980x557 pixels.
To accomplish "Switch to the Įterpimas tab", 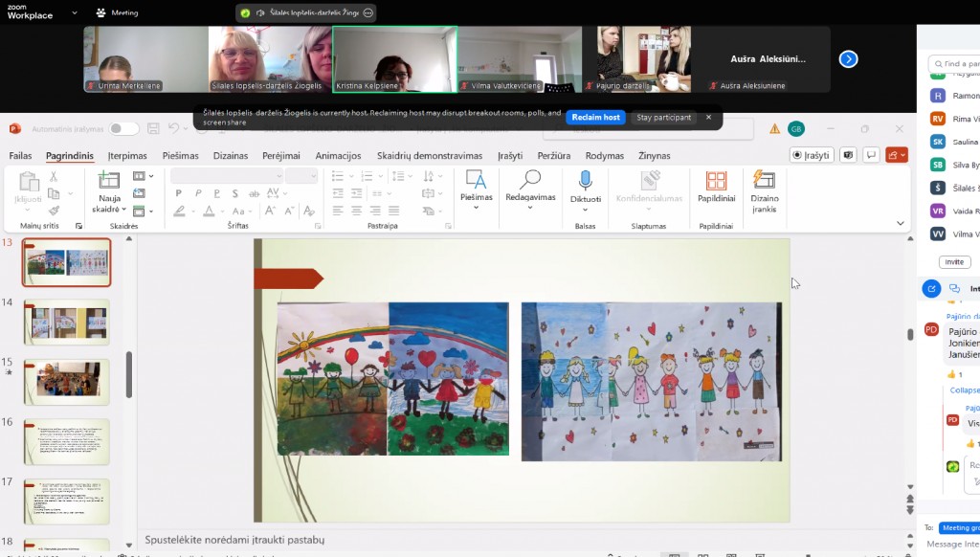I will pyautogui.click(x=127, y=156).
